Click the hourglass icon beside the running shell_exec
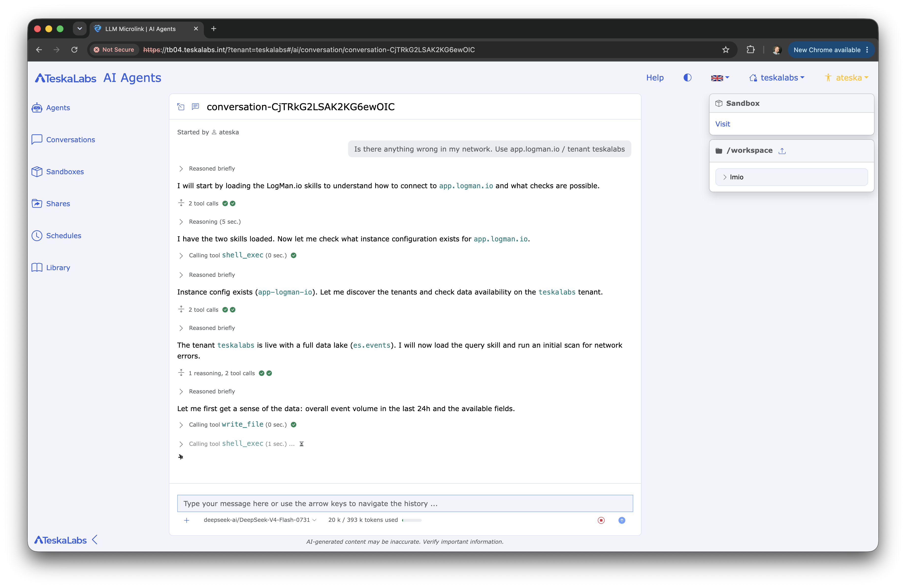 pyautogui.click(x=302, y=444)
